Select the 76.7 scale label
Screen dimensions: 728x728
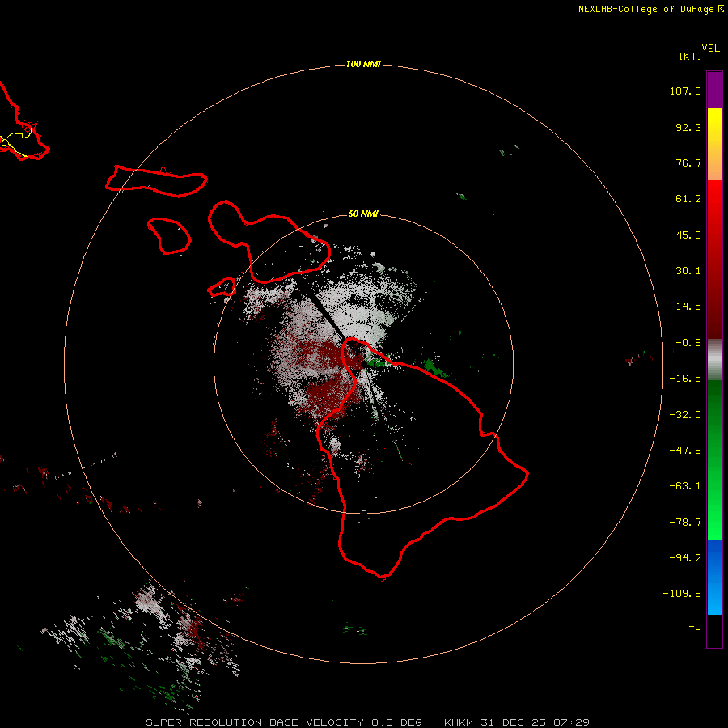[x=688, y=163]
